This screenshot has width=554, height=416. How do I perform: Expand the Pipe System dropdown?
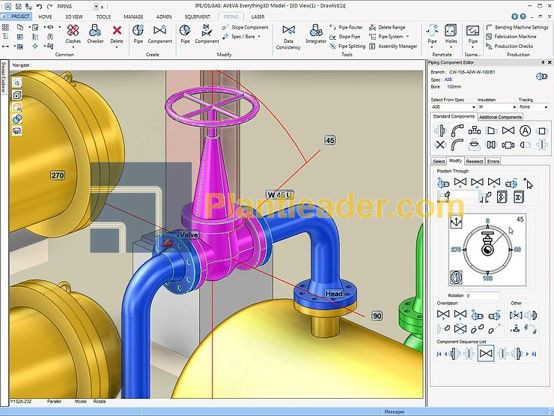407,36
